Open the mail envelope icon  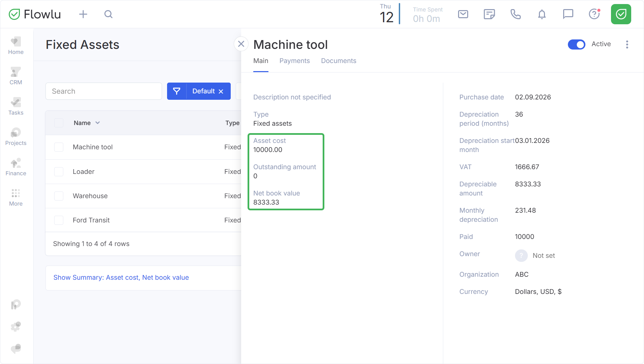click(x=463, y=14)
